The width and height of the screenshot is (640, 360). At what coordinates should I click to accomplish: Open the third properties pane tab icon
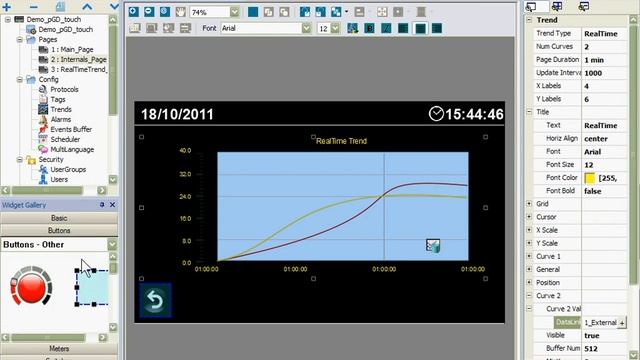click(584, 7)
